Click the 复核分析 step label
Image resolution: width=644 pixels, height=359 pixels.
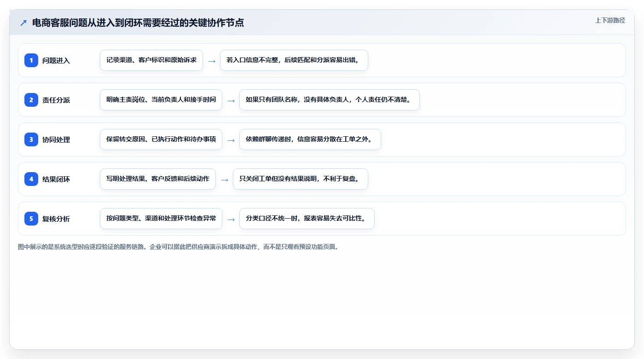click(x=56, y=219)
